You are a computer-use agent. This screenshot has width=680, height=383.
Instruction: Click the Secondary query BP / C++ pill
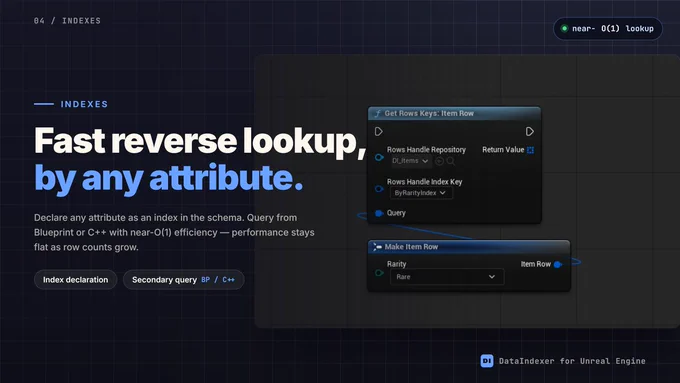[183, 280]
